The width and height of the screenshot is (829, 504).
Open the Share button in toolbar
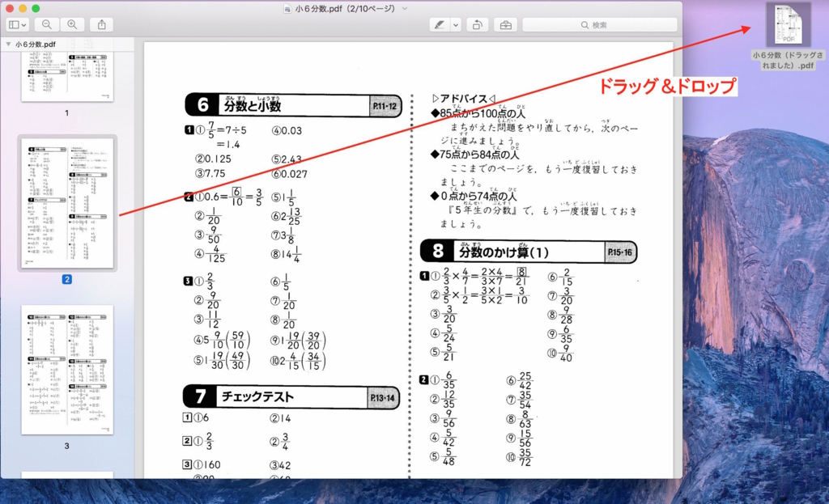pyautogui.click(x=101, y=25)
